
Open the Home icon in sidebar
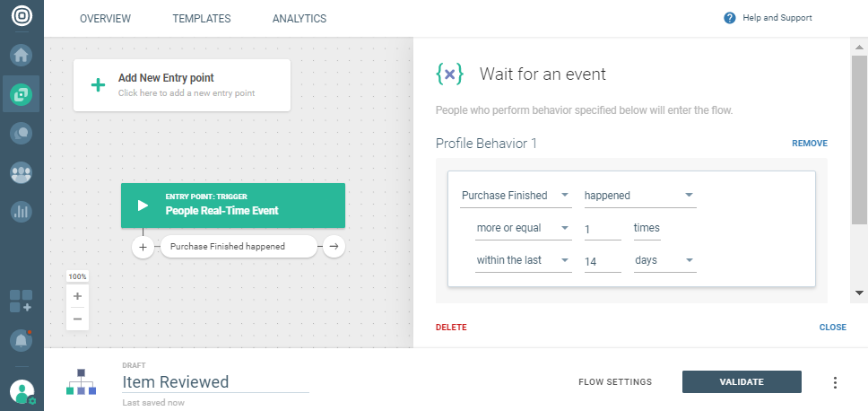[x=22, y=56]
